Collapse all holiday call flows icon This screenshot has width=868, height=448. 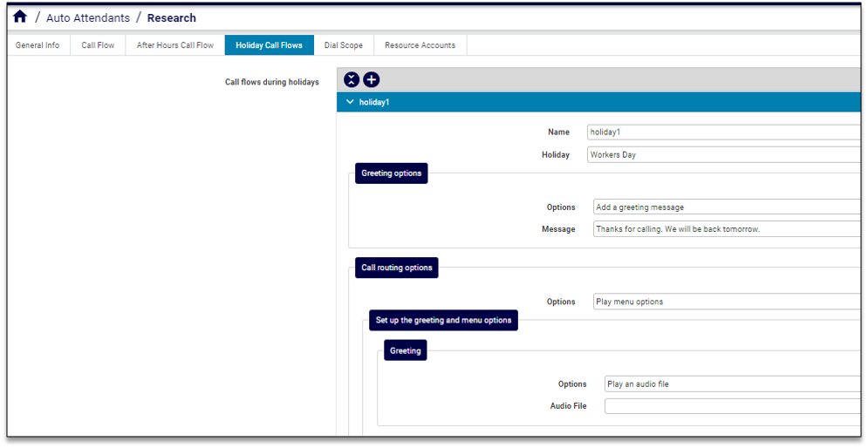click(352, 79)
